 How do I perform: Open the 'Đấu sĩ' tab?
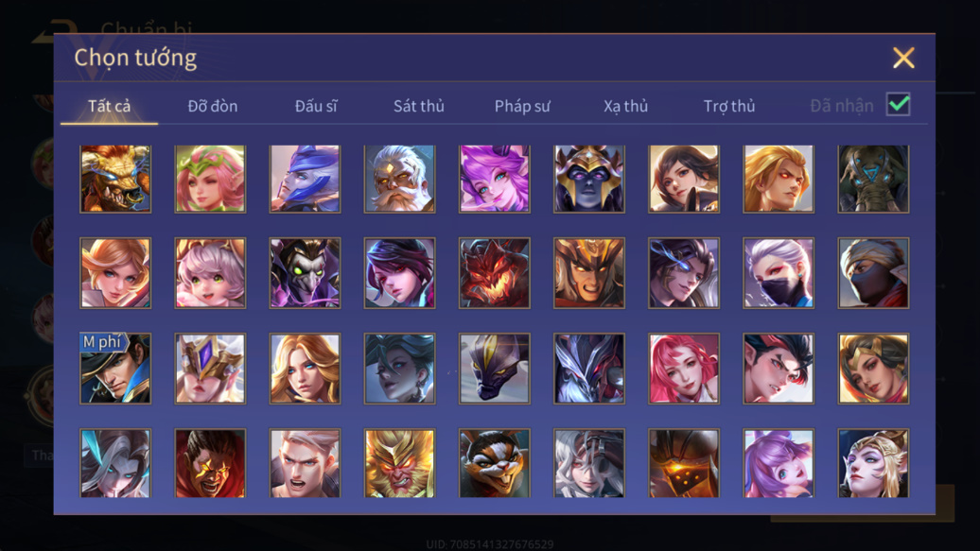tap(316, 106)
